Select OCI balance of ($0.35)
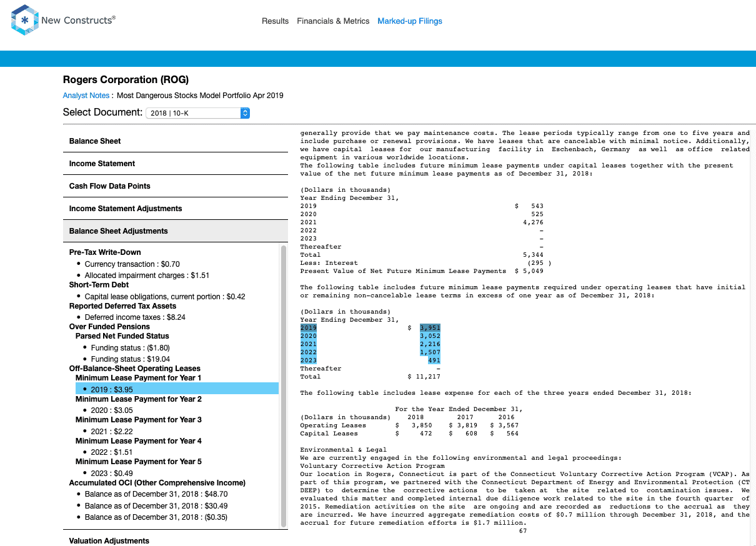This screenshot has height=546, width=756. (156, 517)
